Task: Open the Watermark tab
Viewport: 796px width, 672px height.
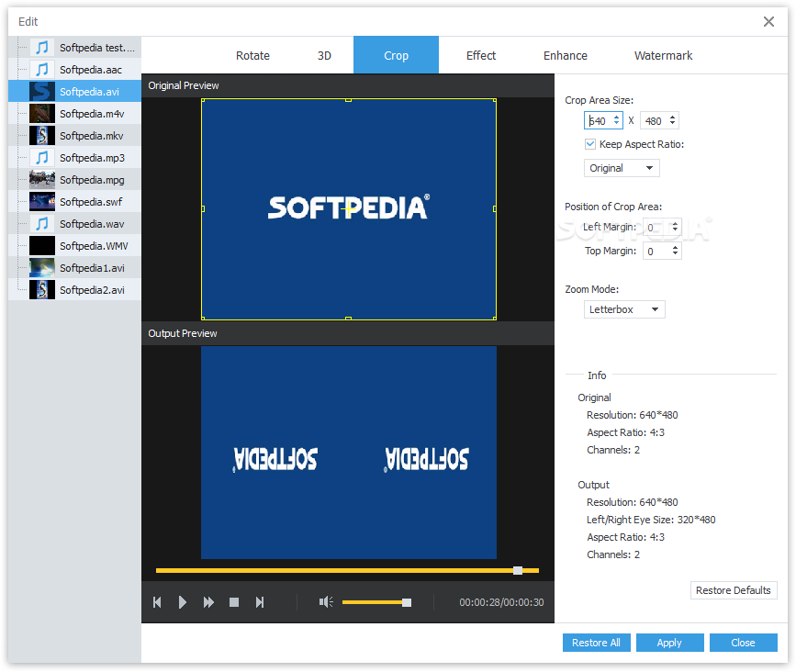Action: [x=663, y=55]
